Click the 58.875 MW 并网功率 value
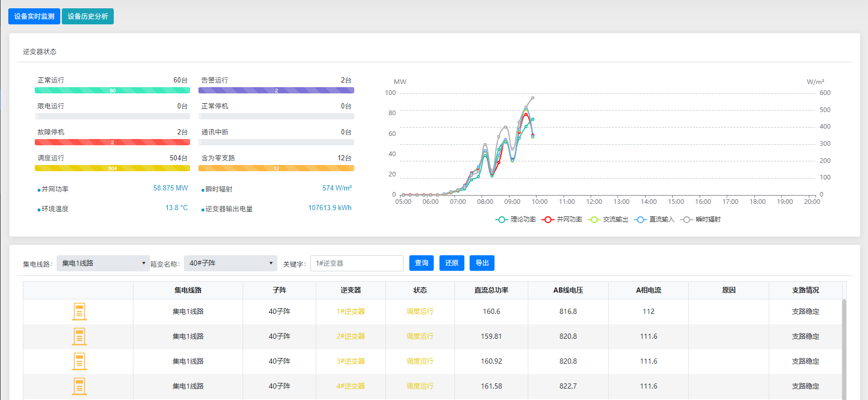The width and height of the screenshot is (868, 400). 170,188
